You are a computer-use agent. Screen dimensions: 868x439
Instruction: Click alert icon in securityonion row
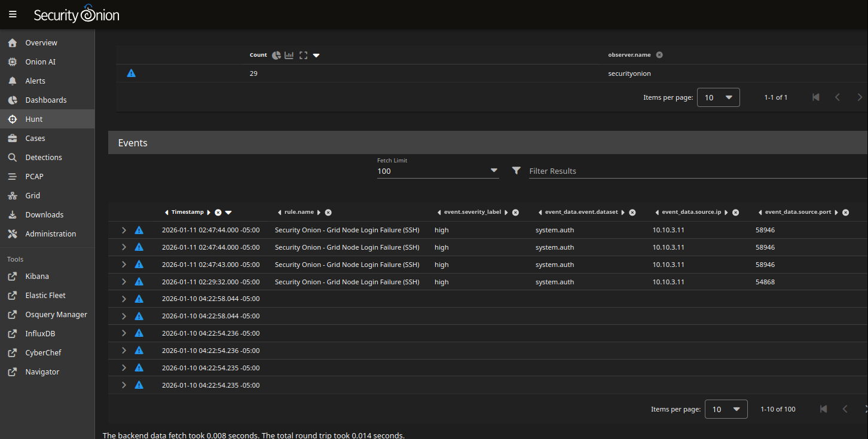132,73
